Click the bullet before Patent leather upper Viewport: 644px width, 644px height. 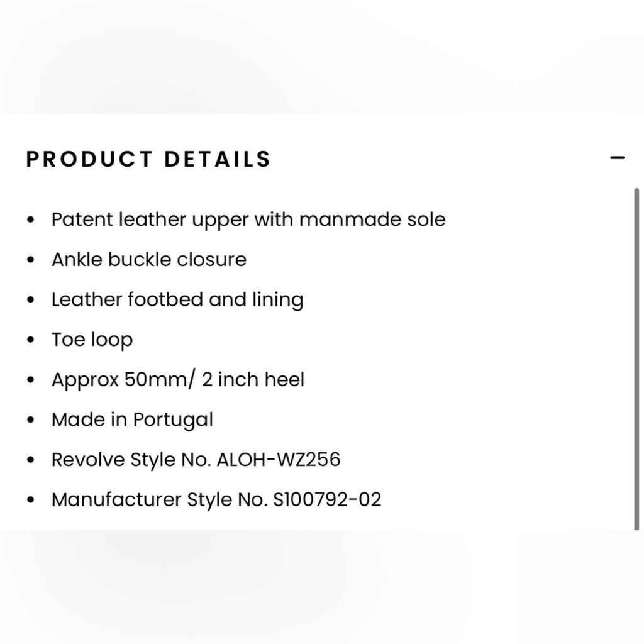[30, 219]
